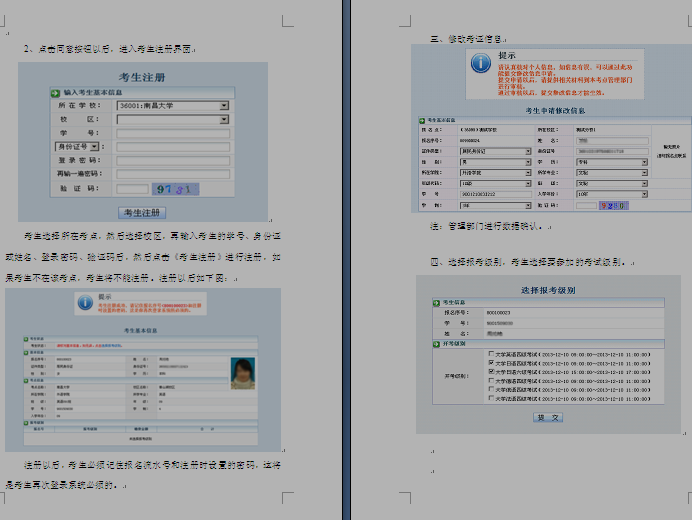
Task: Click the 9731 captcha image in the registration form
Action: click(174, 189)
